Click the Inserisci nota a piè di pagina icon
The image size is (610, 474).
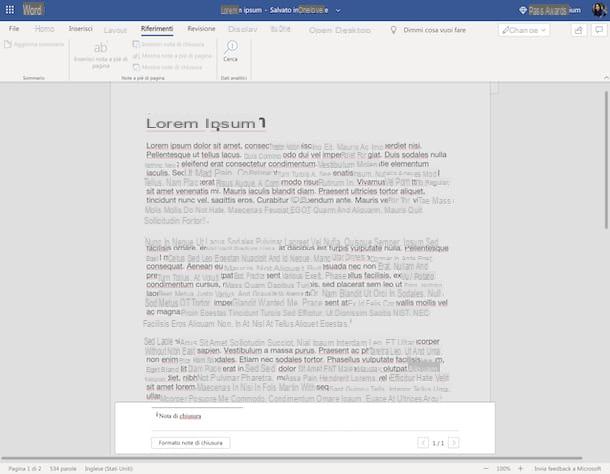click(101, 47)
